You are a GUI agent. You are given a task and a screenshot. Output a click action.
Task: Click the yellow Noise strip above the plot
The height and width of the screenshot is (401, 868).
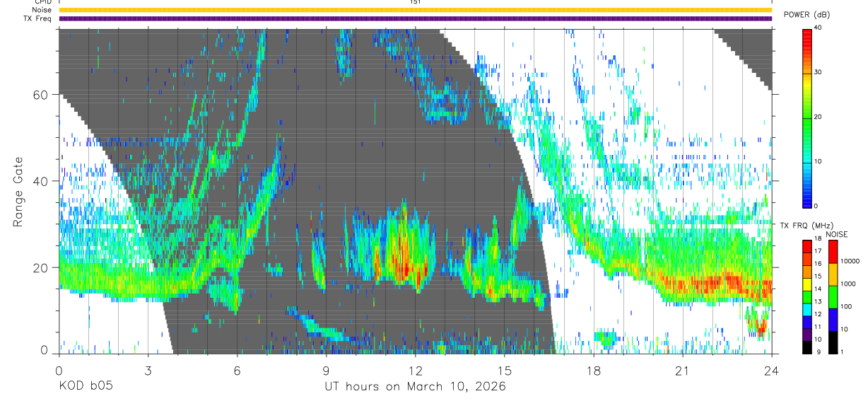pos(416,10)
